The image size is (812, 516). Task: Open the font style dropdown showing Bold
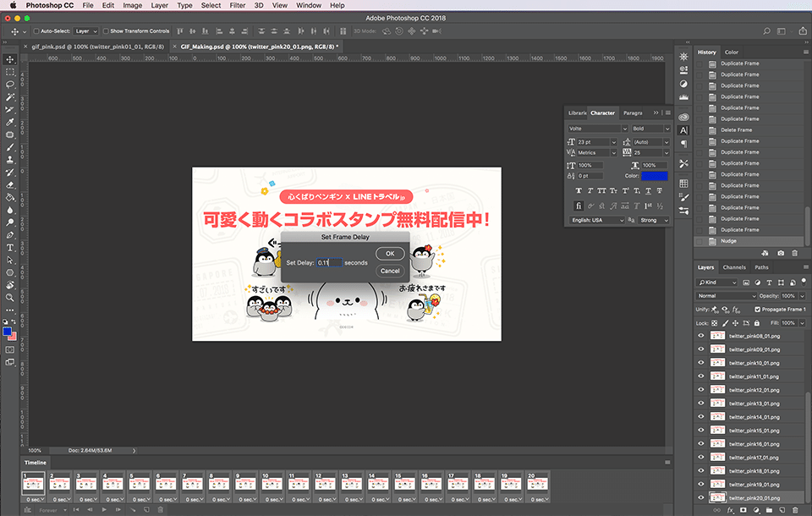[651, 129]
